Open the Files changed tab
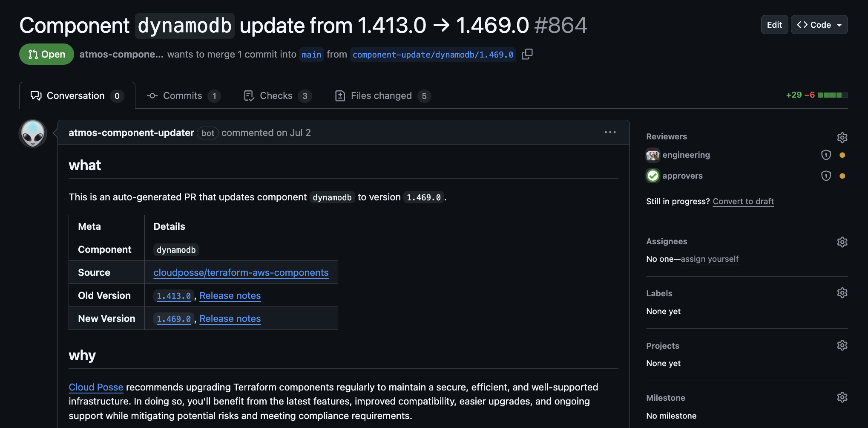Viewport: 868px width, 428px height. point(382,95)
